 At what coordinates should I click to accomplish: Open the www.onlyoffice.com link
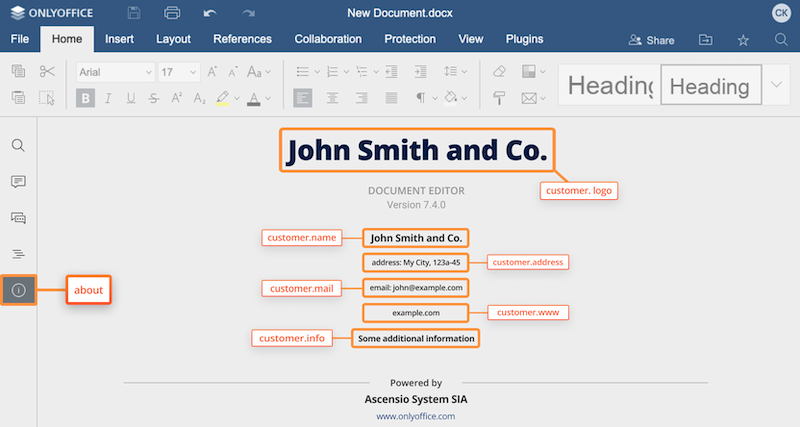415,416
